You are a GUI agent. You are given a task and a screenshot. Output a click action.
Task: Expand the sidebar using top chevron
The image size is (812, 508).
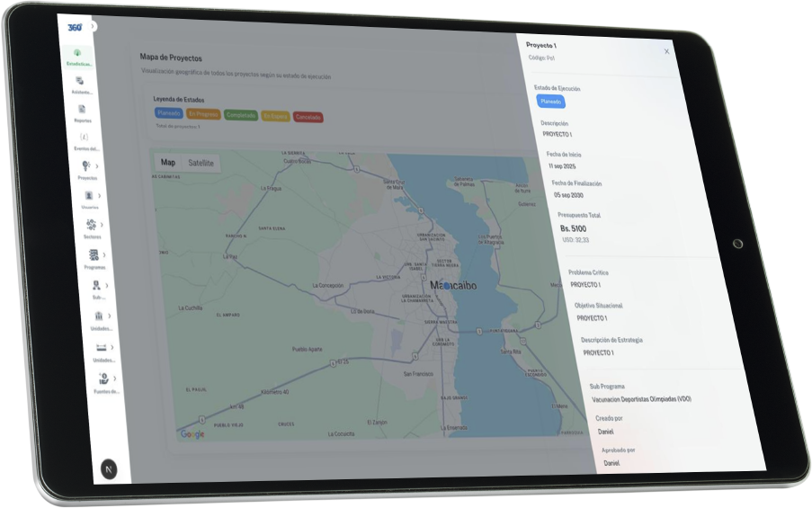pos(93,27)
